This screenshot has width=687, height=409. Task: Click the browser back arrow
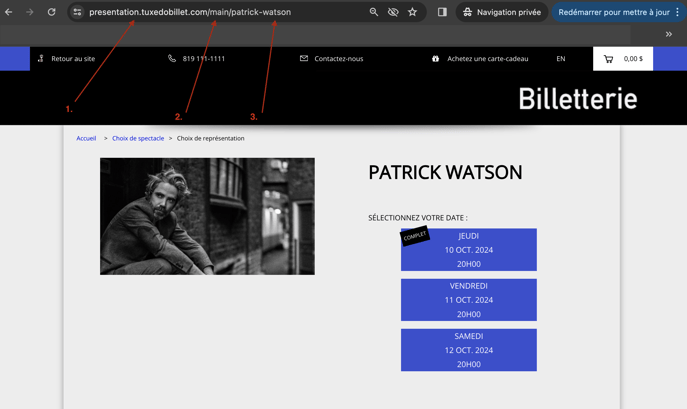[9, 12]
